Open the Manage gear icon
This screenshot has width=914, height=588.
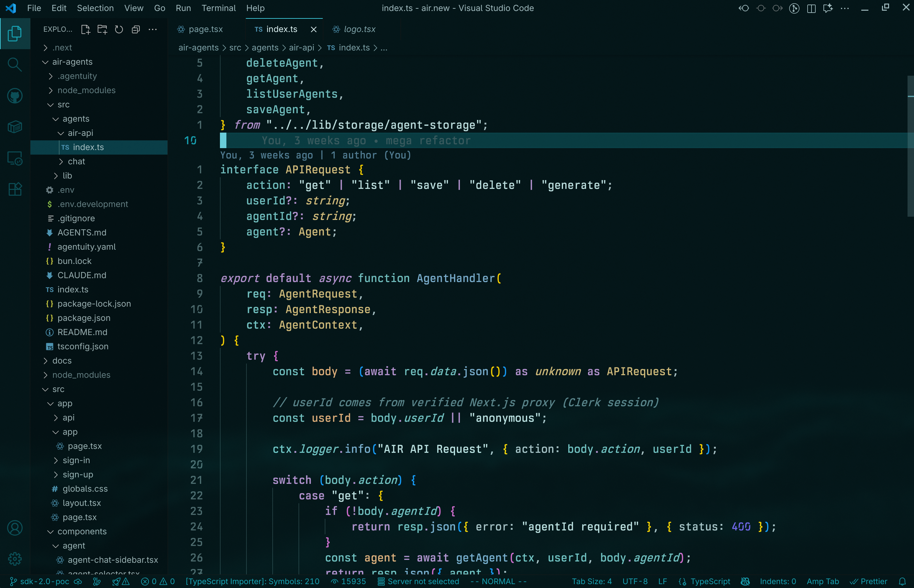(15, 559)
